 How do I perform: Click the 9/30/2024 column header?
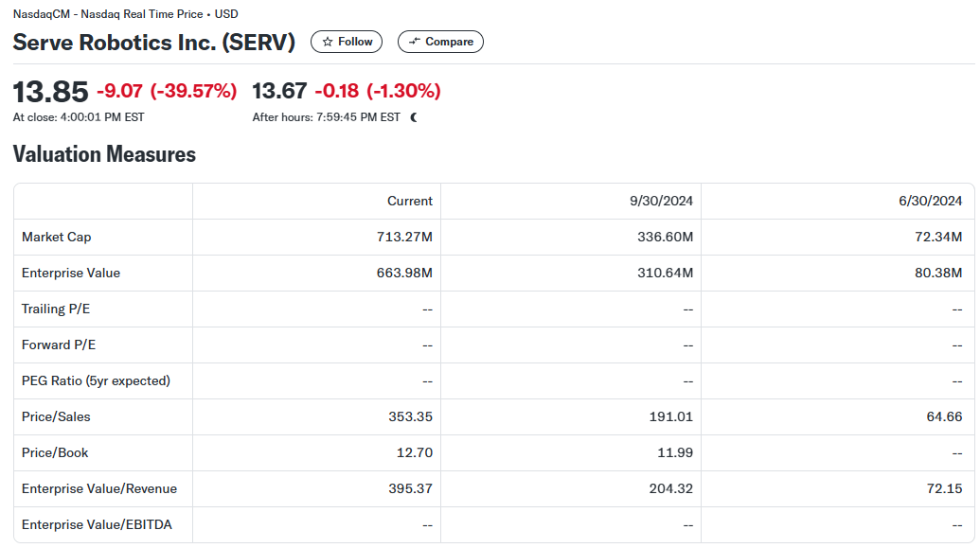[661, 202]
